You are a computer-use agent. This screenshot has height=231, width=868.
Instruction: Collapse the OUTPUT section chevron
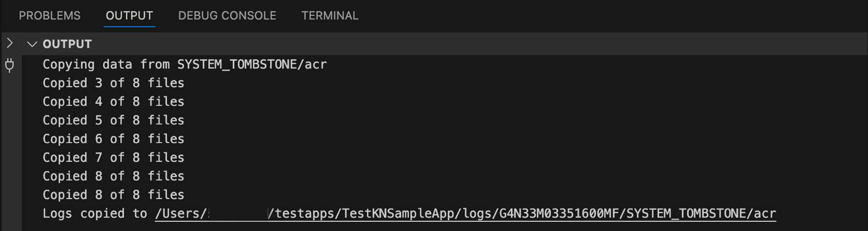[32, 44]
